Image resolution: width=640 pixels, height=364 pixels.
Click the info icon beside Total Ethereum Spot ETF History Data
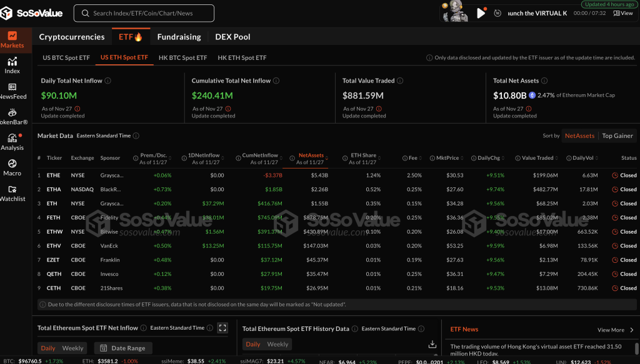355,328
